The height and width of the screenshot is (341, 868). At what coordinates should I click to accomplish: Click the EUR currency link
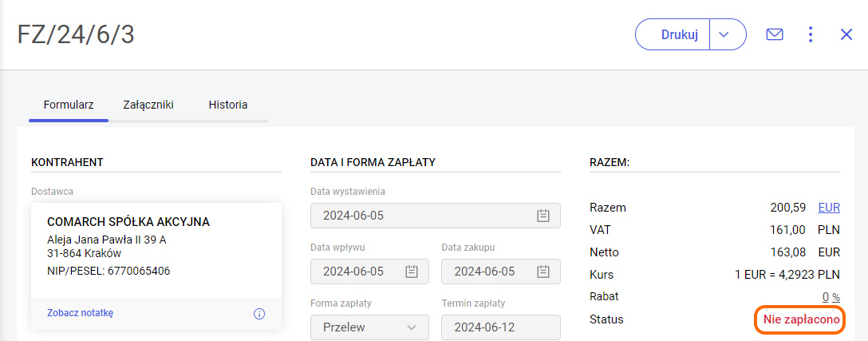[829, 208]
